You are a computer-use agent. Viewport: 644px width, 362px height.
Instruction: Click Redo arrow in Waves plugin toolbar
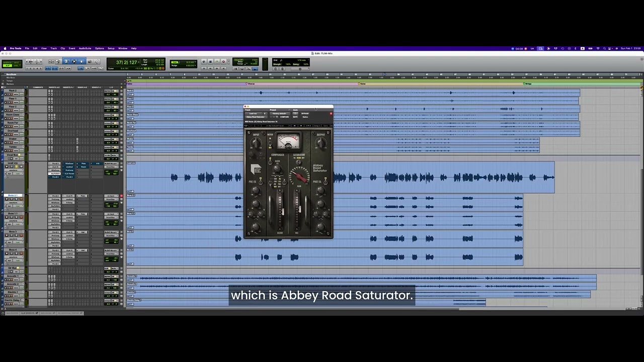pyautogui.click(x=258, y=126)
